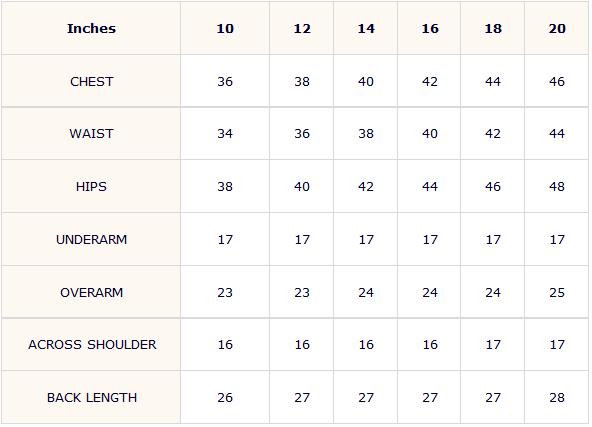Click chest value 36 for size 10

coord(225,82)
